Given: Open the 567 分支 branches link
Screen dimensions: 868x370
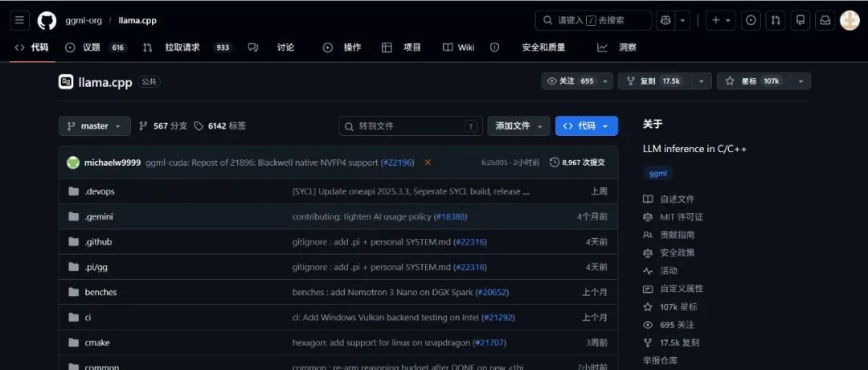Looking at the screenshot, I should click(162, 125).
